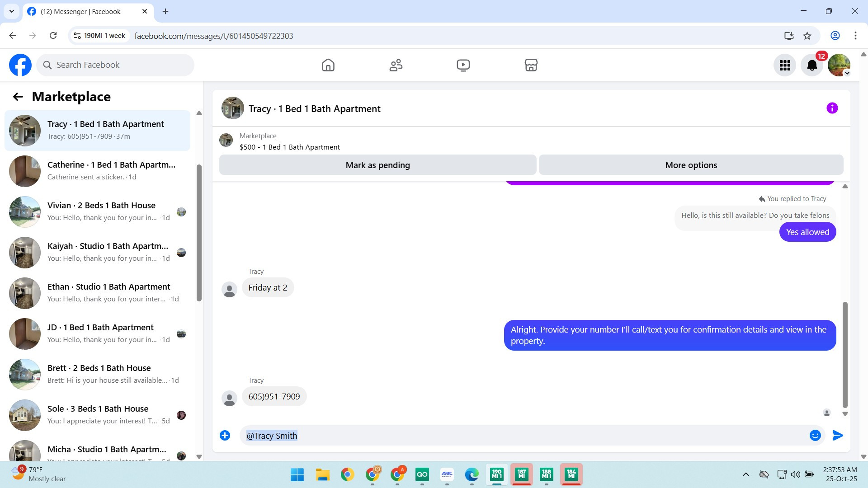Focus the Search Facebook field

[x=115, y=65]
